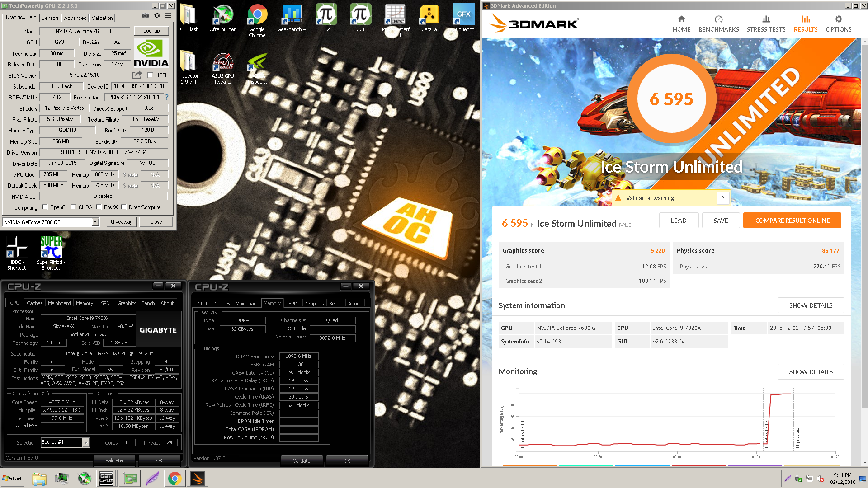Click the GPU name field NVIDIA GeForce 7600 GT
Screen dimensions: 868x488
(x=85, y=31)
